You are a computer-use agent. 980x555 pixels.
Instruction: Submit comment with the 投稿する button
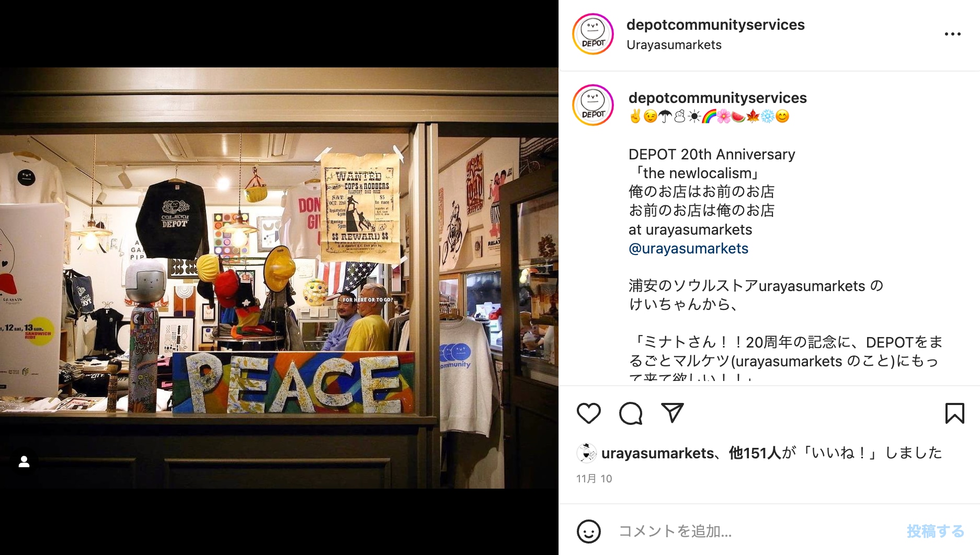(936, 531)
